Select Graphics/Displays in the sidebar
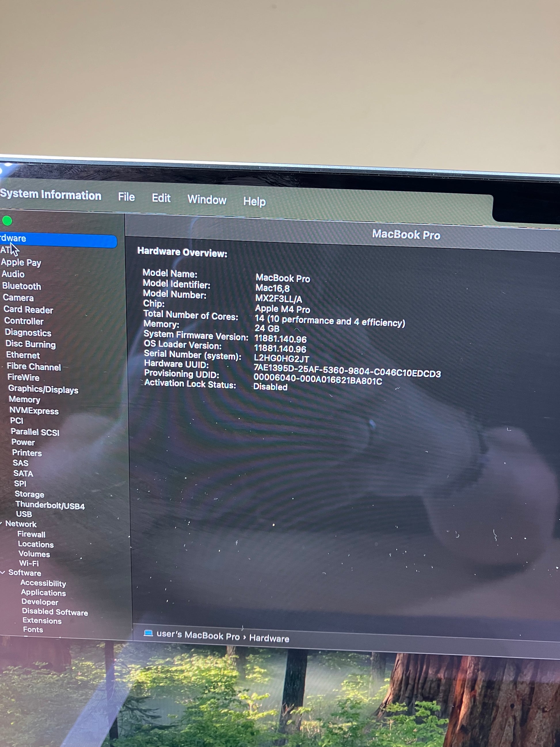This screenshot has width=560, height=747. coord(43,389)
